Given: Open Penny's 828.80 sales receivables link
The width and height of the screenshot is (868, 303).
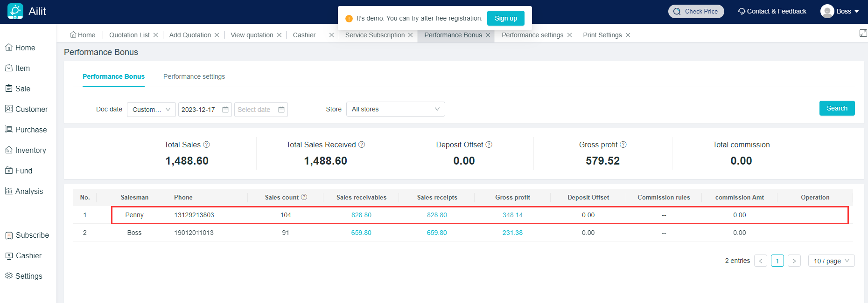Looking at the screenshot, I should [x=361, y=215].
